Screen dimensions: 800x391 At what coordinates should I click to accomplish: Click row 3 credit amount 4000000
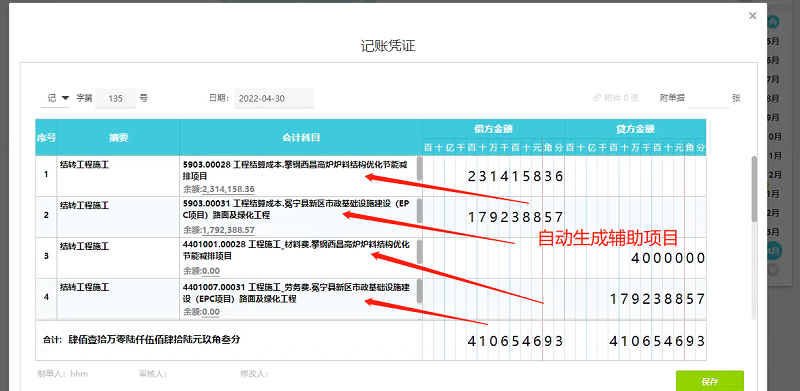[x=668, y=258]
